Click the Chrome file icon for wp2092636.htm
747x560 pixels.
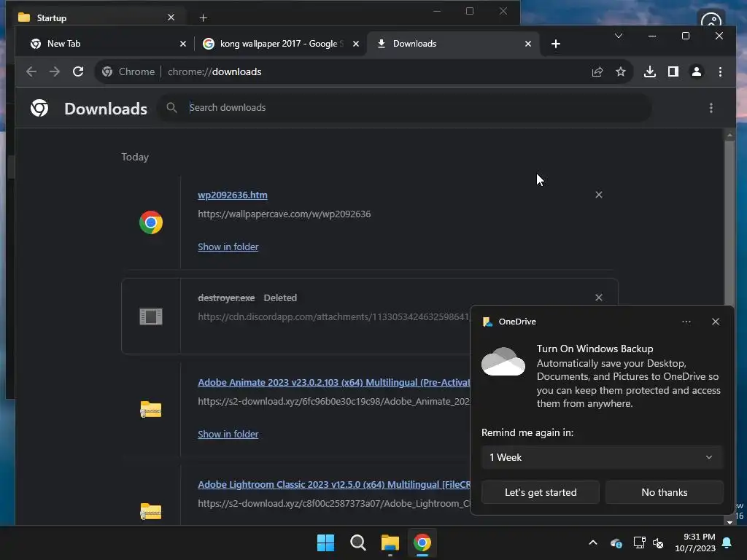(x=151, y=222)
